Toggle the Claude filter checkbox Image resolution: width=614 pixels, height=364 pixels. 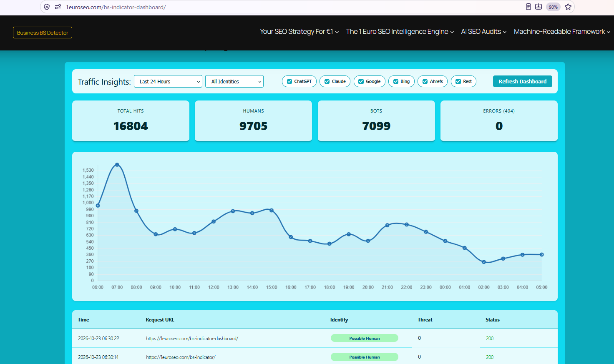pos(327,82)
